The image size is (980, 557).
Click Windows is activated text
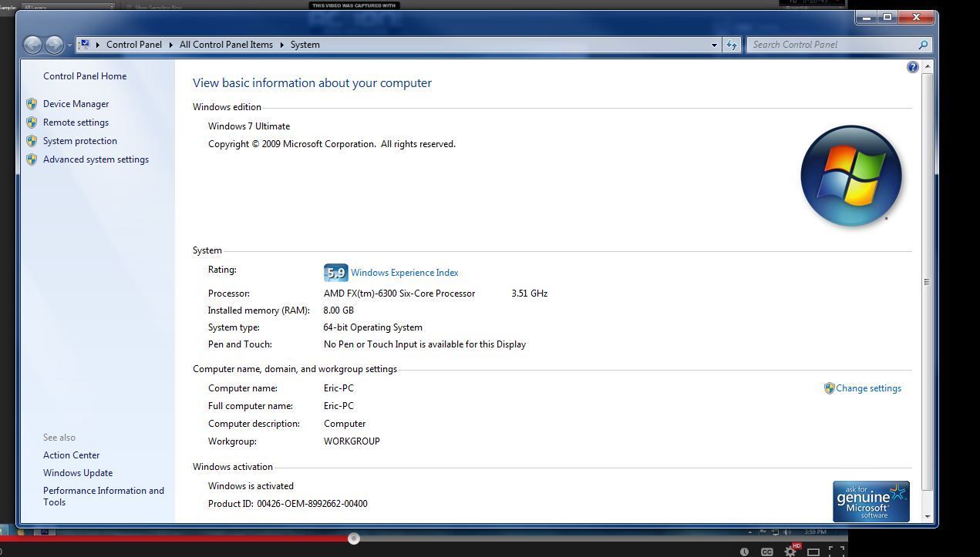[251, 486]
